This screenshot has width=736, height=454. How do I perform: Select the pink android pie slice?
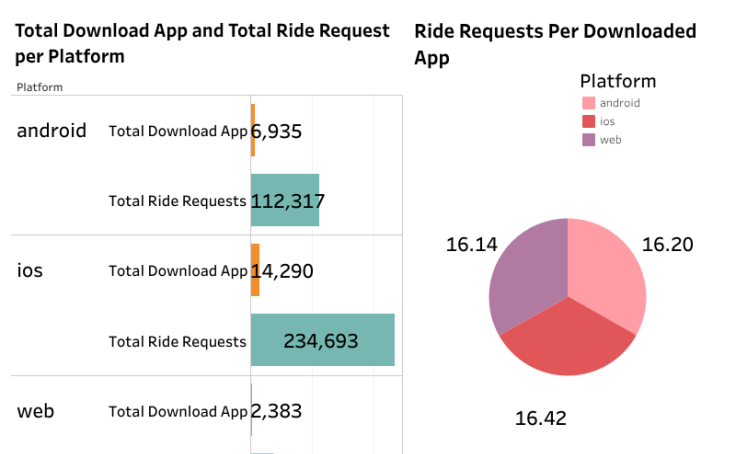(x=607, y=275)
